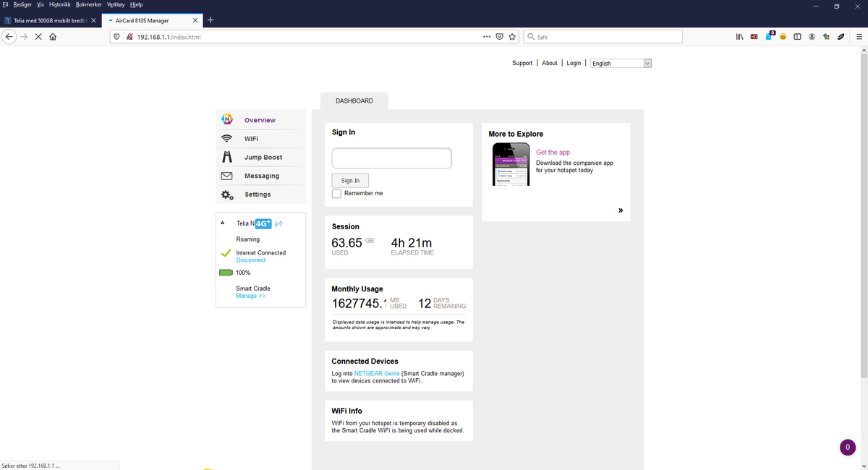Click the companion app phone thumbnail
Viewport: 868px width, 470px height.
(x=511, y=164)
